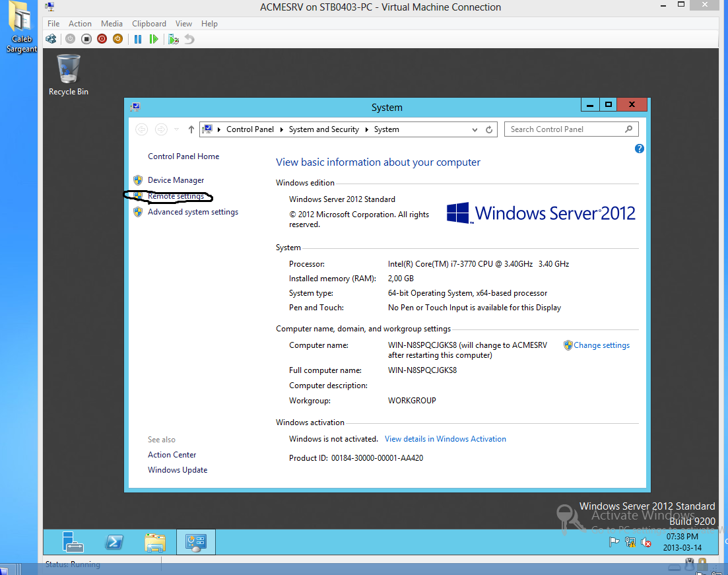Click the Control Panel breadcrumb

pyautogui.click(x=250, y=129)
